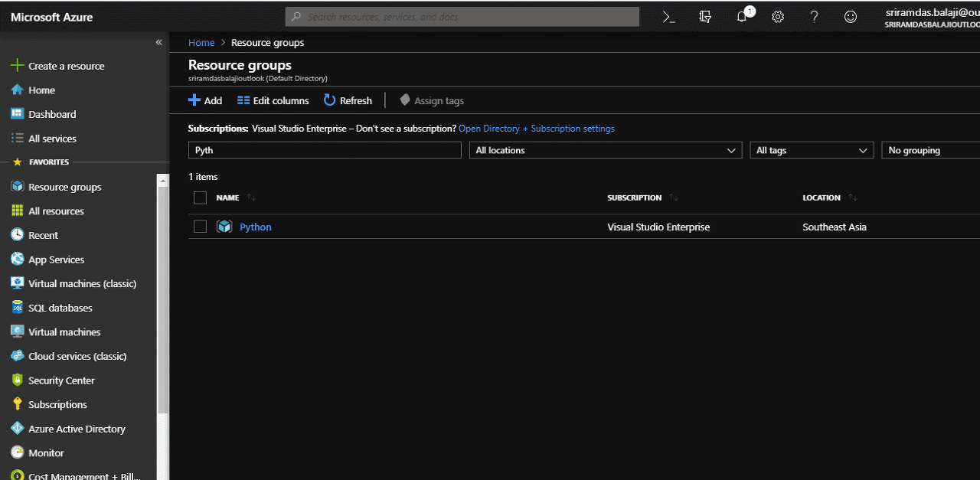The height and width of the screenshot is (480, 980).
Task: Click the Add button
Action: 205,100
